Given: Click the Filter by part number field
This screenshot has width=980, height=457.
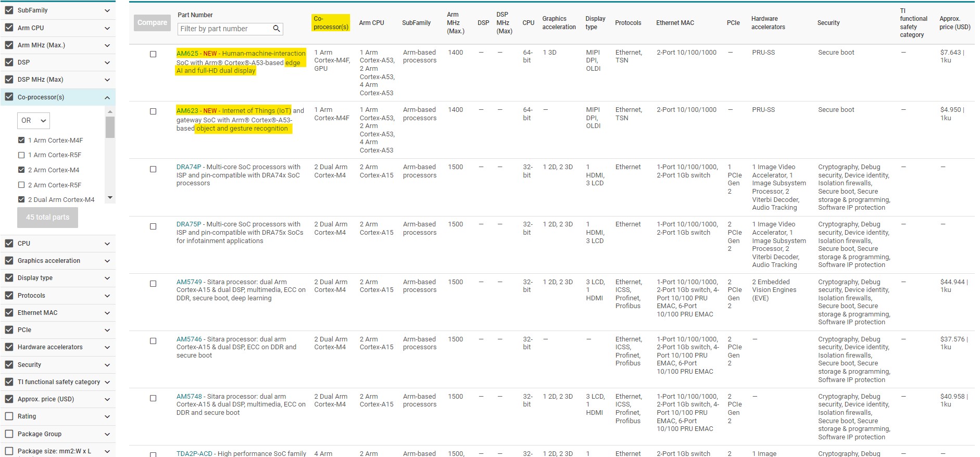Looking at the screenshot, I should [x=224, y=29].
